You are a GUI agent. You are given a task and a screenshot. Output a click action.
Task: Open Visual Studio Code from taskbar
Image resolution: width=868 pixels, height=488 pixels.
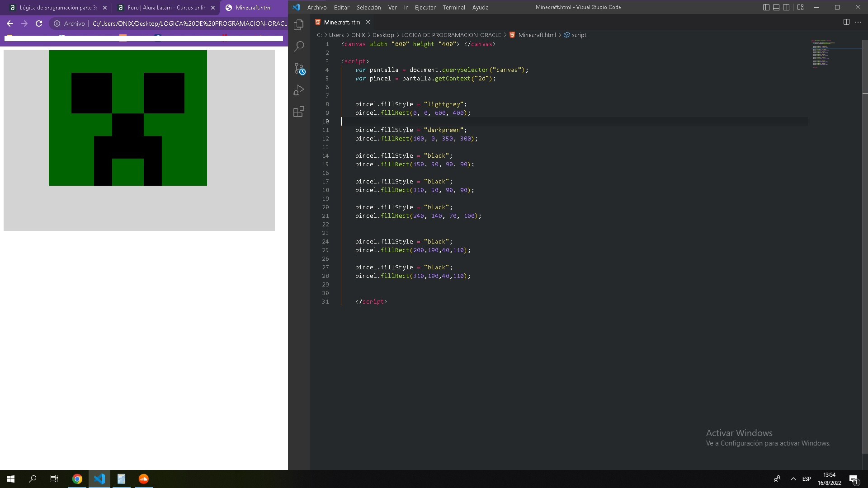(x=99, y=479)
